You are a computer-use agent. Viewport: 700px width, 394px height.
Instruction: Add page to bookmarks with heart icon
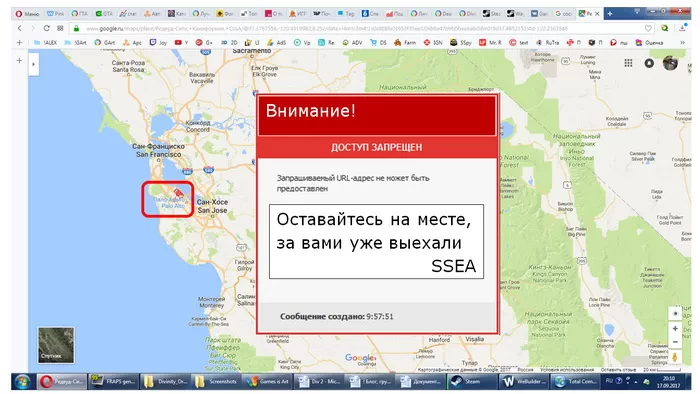(x=648, y=28)
